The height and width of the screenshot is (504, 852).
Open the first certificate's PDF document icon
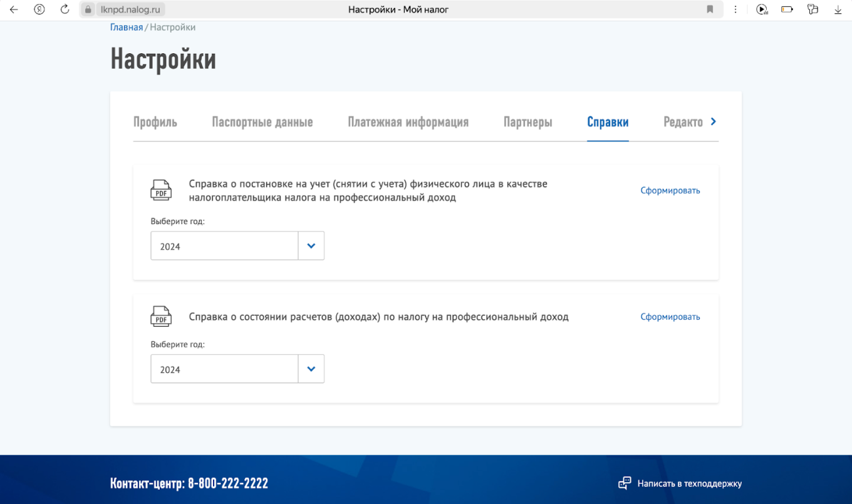point(161,190)
